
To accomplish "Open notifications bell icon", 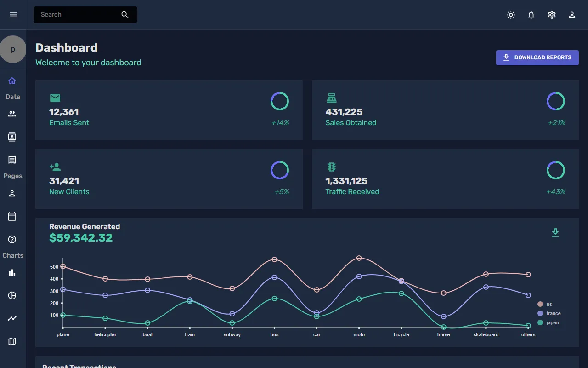I will pos(531,15).
